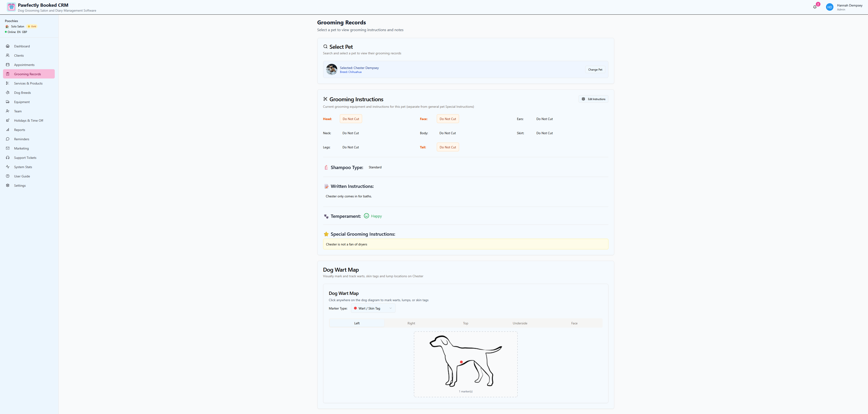
Task: Click the red wart marker on dog diagram
Action: (461, 362)
